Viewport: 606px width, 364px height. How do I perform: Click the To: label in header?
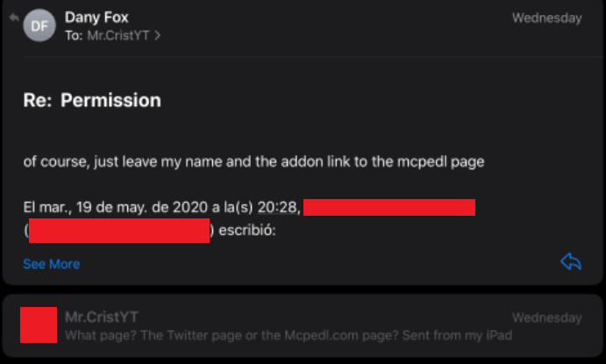coord(74,36)
